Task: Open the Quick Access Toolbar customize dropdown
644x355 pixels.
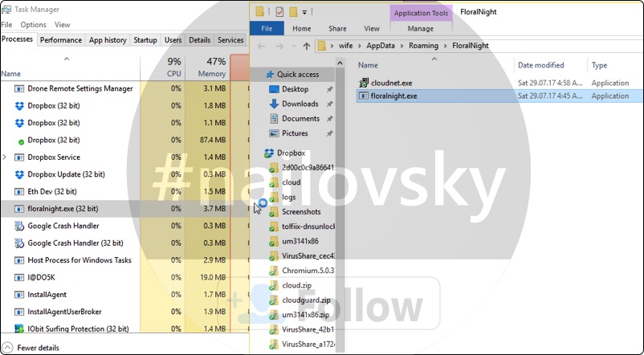Action: point(304,12)
